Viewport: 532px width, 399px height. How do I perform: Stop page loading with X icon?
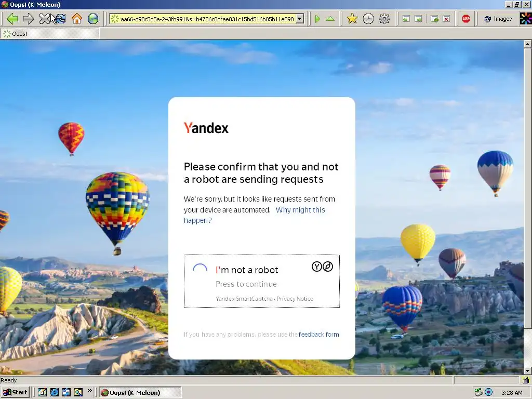coord(45,19)
